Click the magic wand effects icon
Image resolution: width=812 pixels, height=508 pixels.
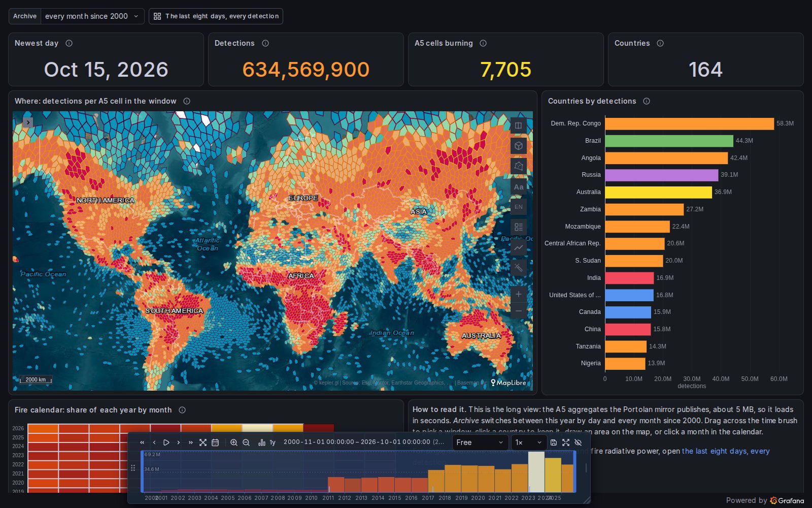pos(518,268)
